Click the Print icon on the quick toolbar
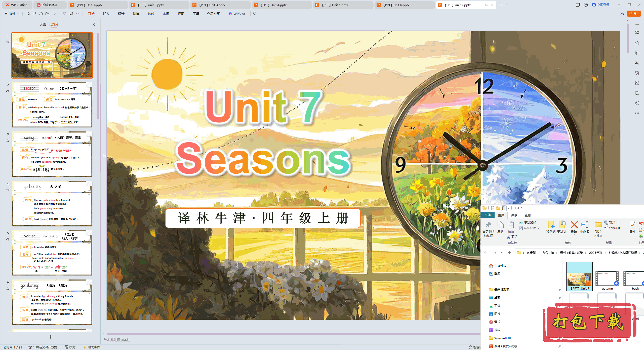This screenshot has height=350, width=644. [41, 14]
